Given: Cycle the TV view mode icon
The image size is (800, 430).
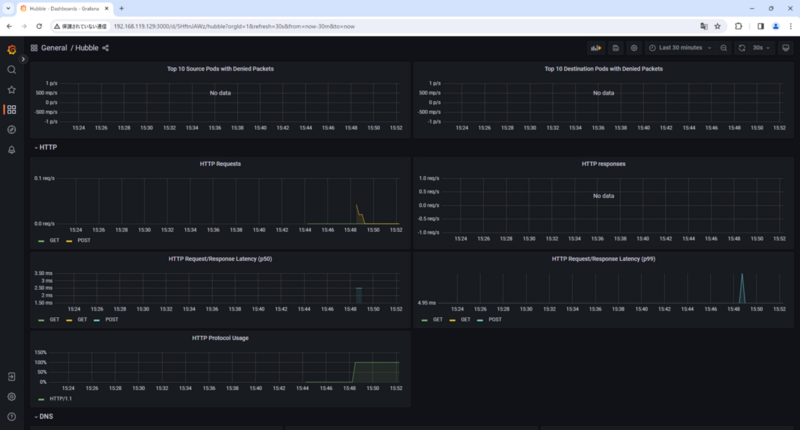Looking at the screenshot, I should pyautogui.click(x=786, y=48).
